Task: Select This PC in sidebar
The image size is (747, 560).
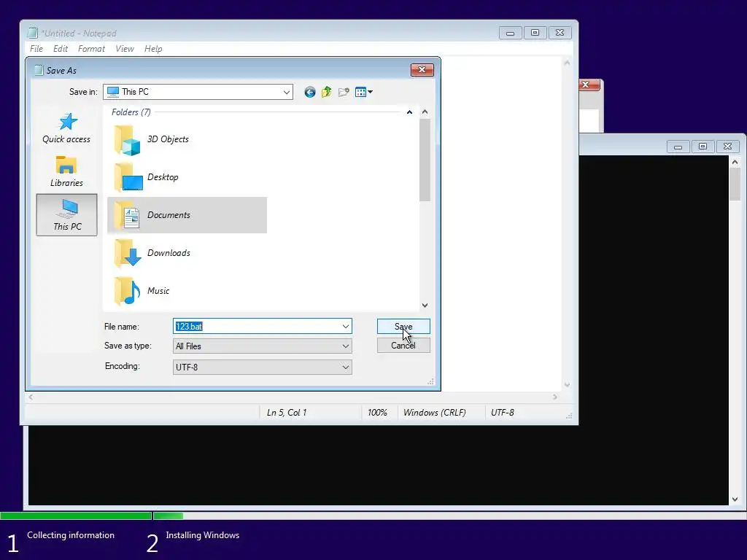Action: tap(66, 215)
